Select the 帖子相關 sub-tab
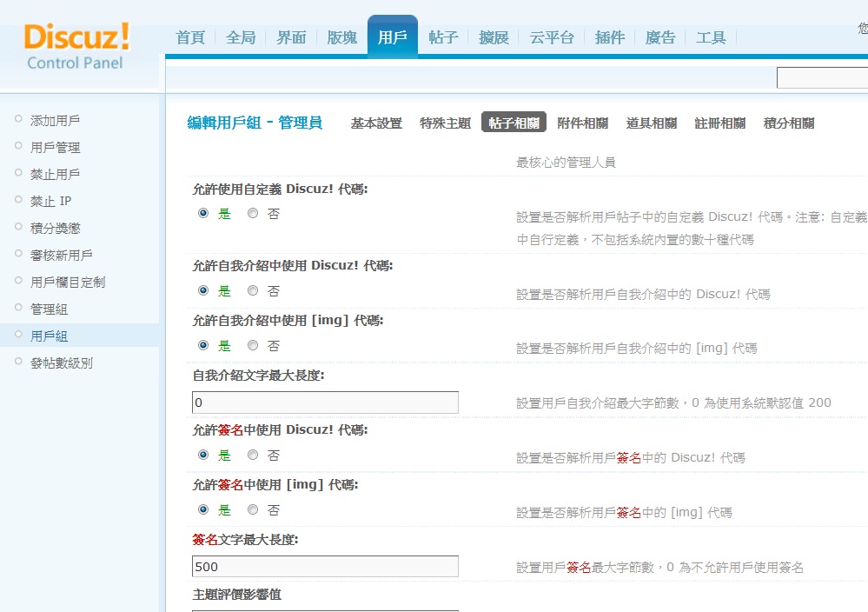 point(514,122)
